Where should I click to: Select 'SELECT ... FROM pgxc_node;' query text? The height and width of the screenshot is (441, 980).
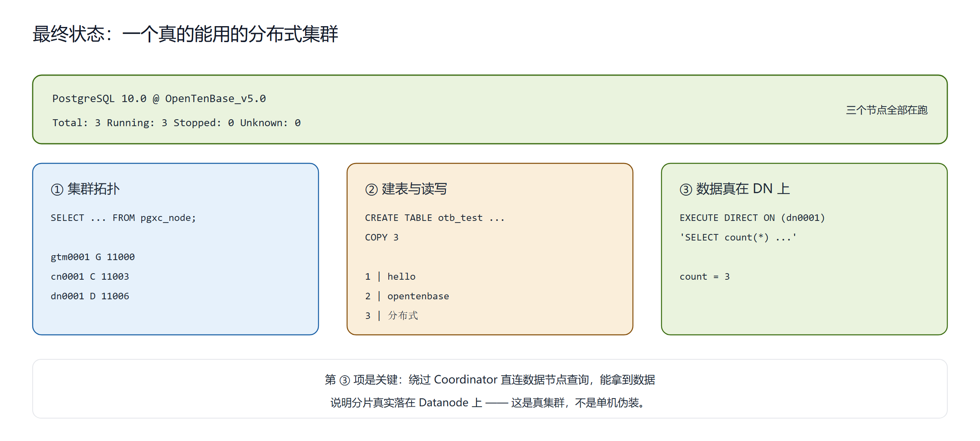(x=123, y=218)
